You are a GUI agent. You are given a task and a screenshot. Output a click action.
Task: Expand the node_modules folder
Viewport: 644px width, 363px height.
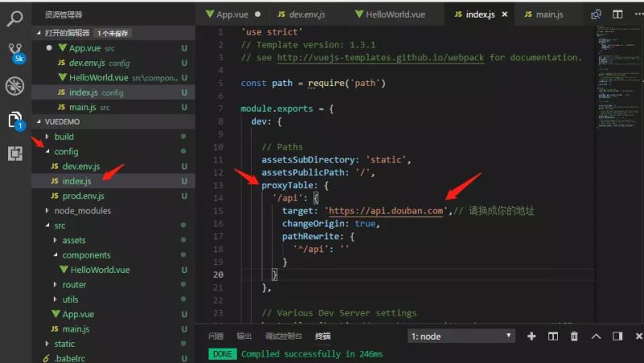coord(82,211)
